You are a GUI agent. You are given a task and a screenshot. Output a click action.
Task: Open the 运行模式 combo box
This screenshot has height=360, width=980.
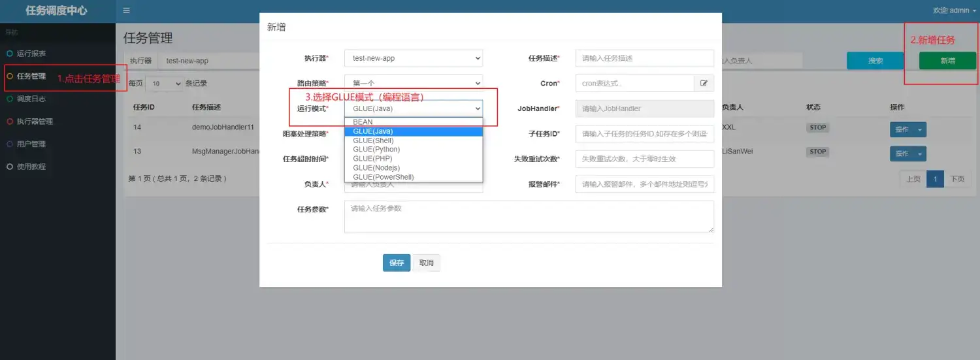pos(414,108)
